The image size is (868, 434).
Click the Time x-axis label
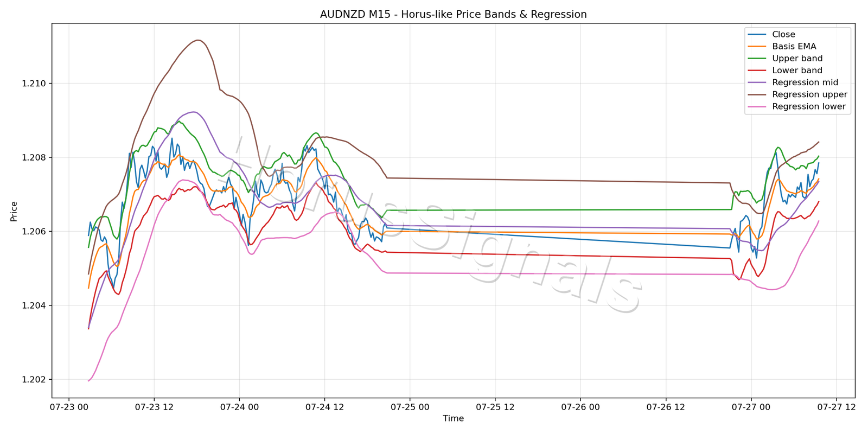(x=453, y=418)
